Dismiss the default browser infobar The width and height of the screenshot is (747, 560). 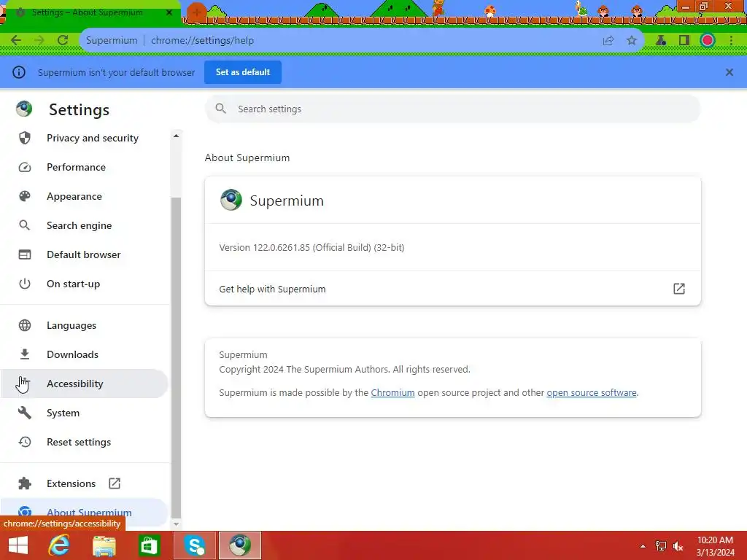pyautogui.click(x=729, y=72)
